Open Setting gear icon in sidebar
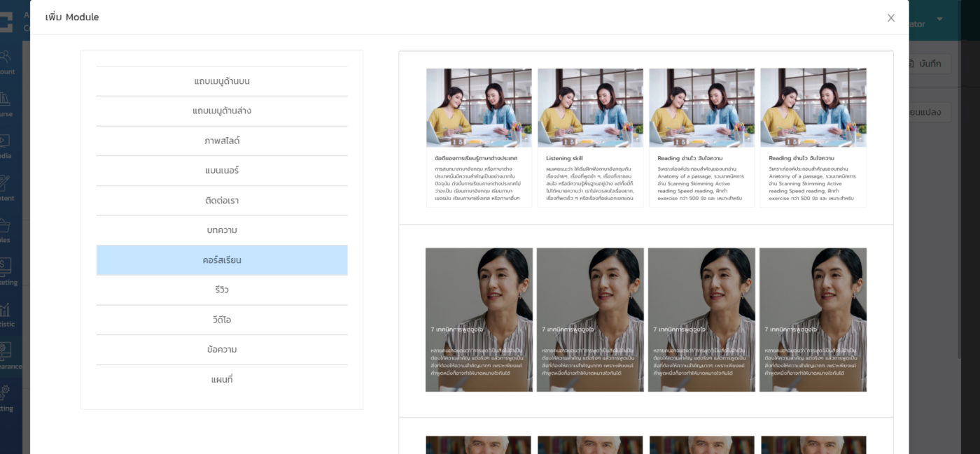This screenshot has width=980, height=454. (x=7, y=397)
